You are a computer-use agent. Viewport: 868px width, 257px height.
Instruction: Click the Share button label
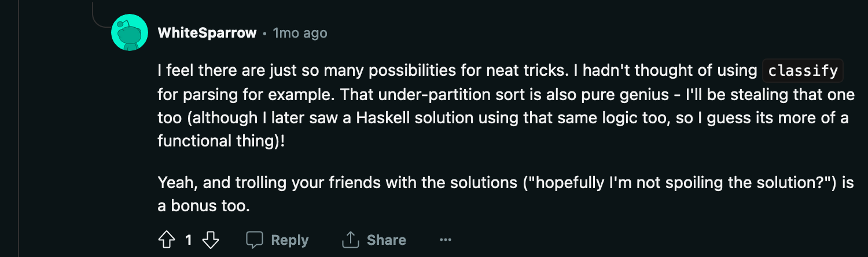coord(387,240)
